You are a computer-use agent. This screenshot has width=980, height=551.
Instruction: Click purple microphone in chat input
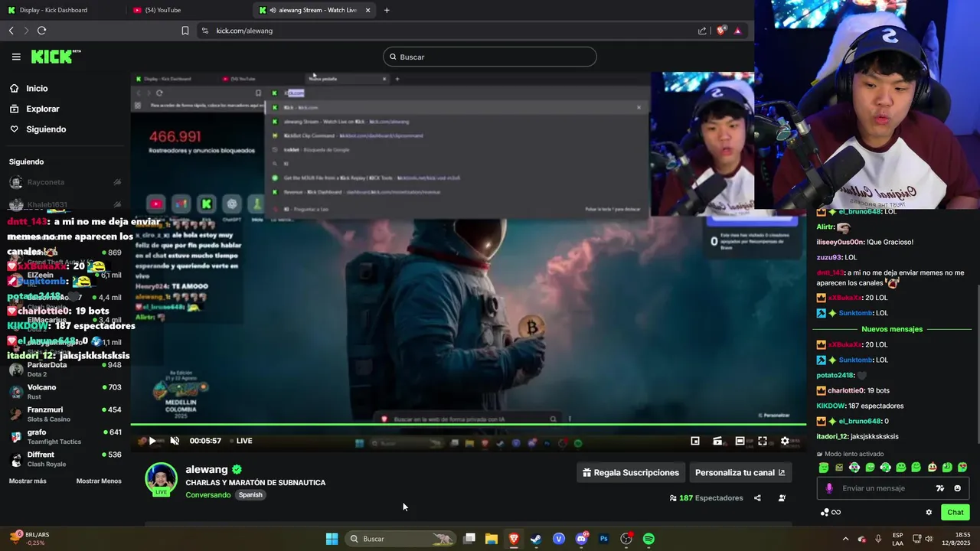(x=829, y=488)
